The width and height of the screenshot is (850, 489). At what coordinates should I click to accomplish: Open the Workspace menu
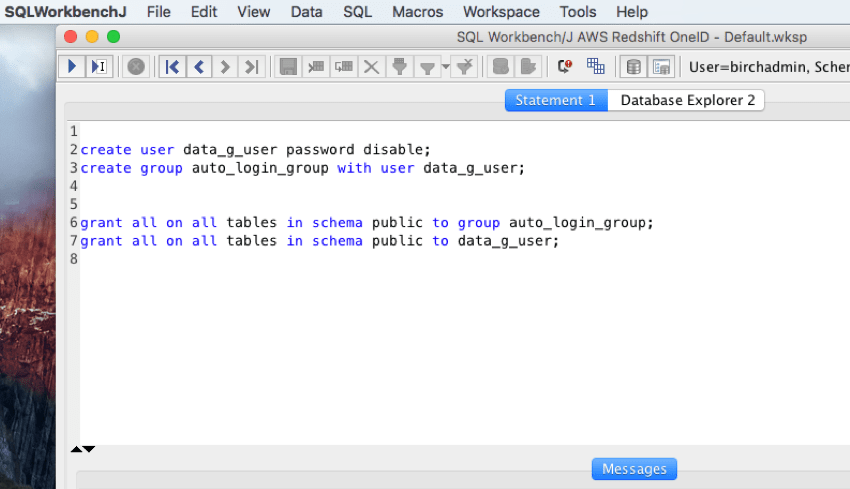(x=501, y=12)
